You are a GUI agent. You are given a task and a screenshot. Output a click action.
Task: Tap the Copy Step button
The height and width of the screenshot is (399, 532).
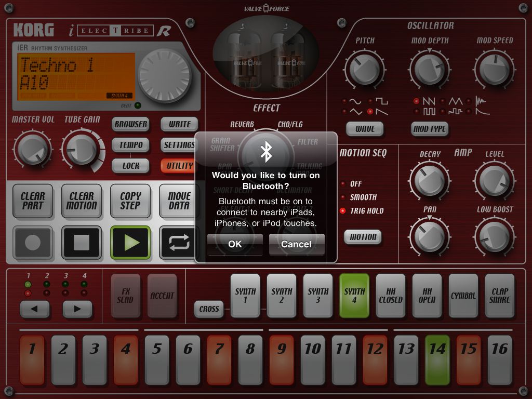click(x=130, y=201)
